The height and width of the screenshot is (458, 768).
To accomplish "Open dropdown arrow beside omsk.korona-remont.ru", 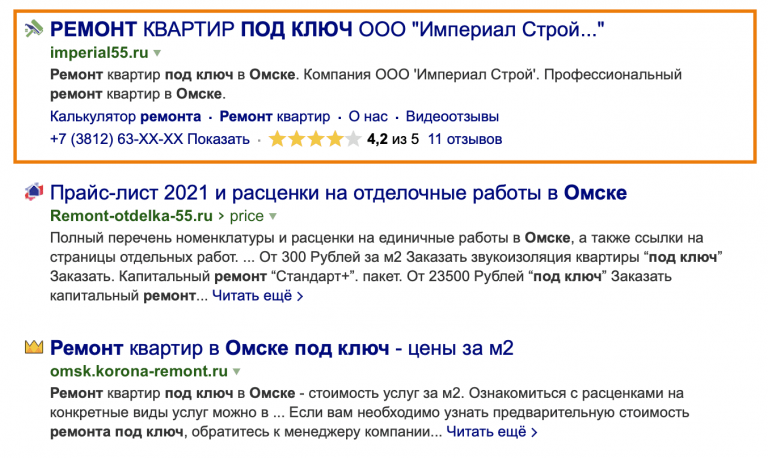I will coord(237,371).
